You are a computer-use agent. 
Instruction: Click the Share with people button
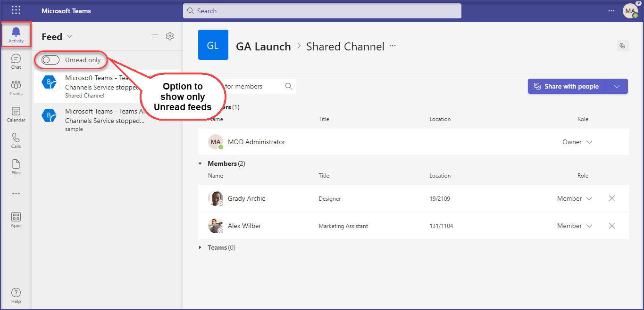pyautogui.click(x=566, y=86)
